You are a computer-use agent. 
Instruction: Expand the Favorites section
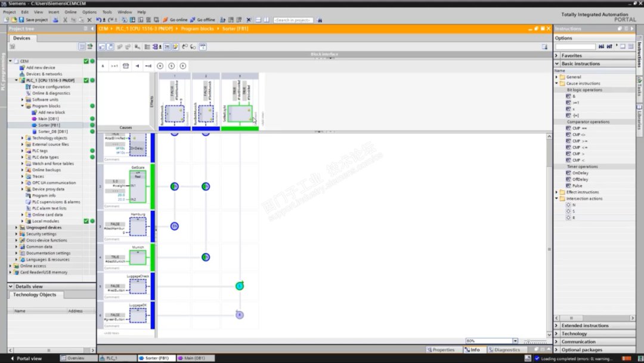click(557, 56)
